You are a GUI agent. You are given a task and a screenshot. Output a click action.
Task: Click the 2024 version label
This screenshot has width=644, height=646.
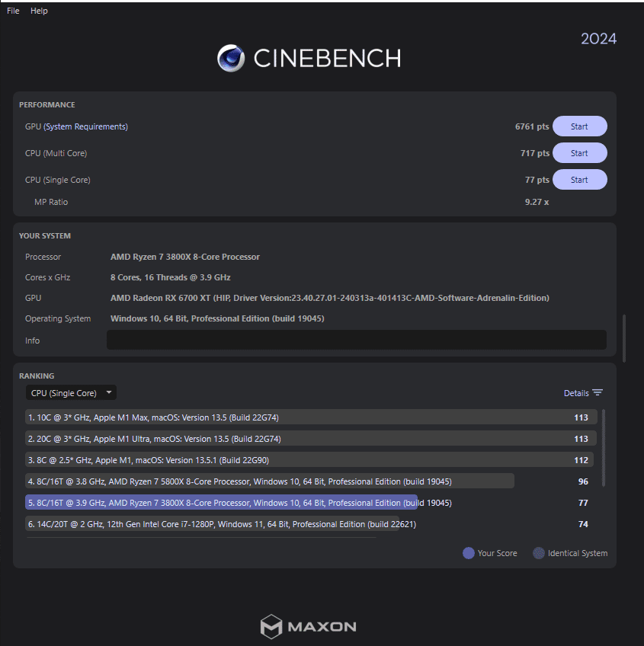click(x=598, y=39)
